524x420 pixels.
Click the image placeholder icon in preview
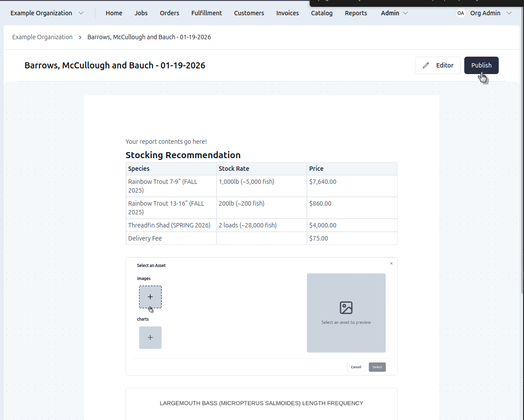pyautogui.click(x=346, y=308)
